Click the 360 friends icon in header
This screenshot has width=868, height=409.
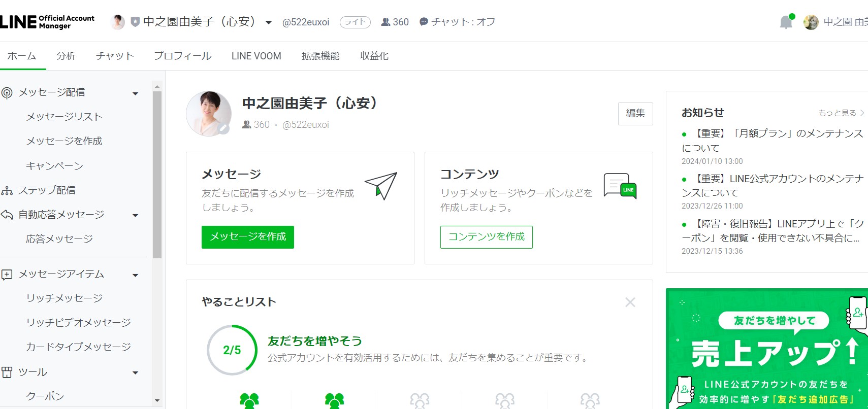click(385, 22)
